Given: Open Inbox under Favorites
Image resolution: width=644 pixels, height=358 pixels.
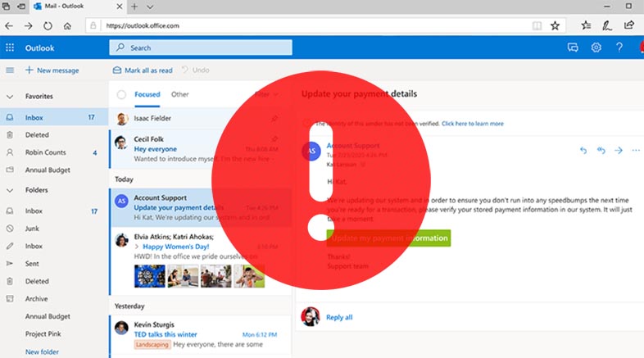Looking at the screenshot, I should pyautogui.click(x=54, y=117).
